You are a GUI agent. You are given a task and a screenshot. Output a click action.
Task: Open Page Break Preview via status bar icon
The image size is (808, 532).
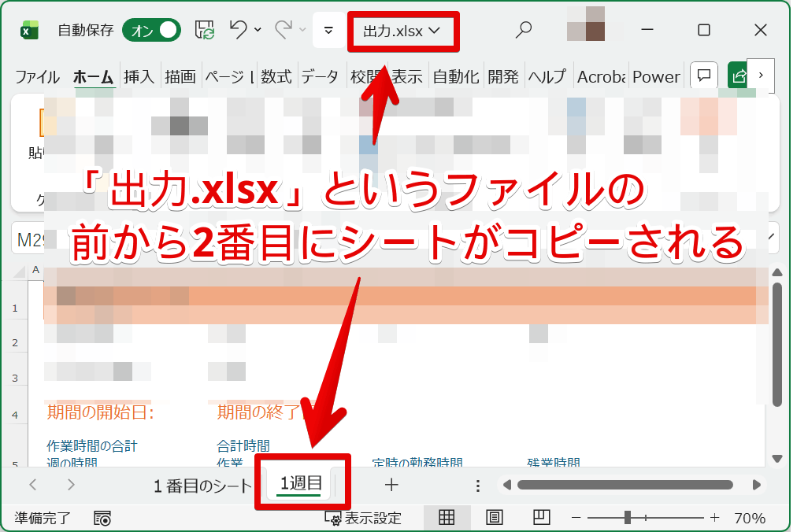click(540, 518)
